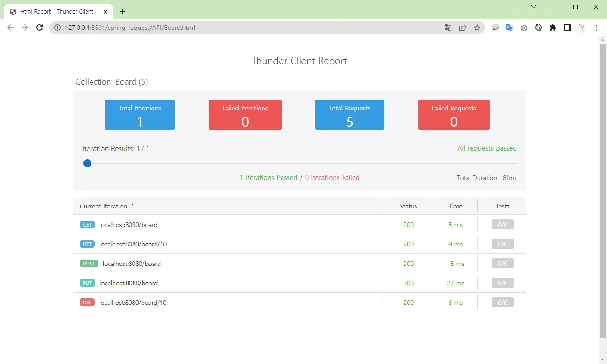The height and width of the screenshot is (364, 607).
Task: Click the DEL method badge
Action: 87,303
